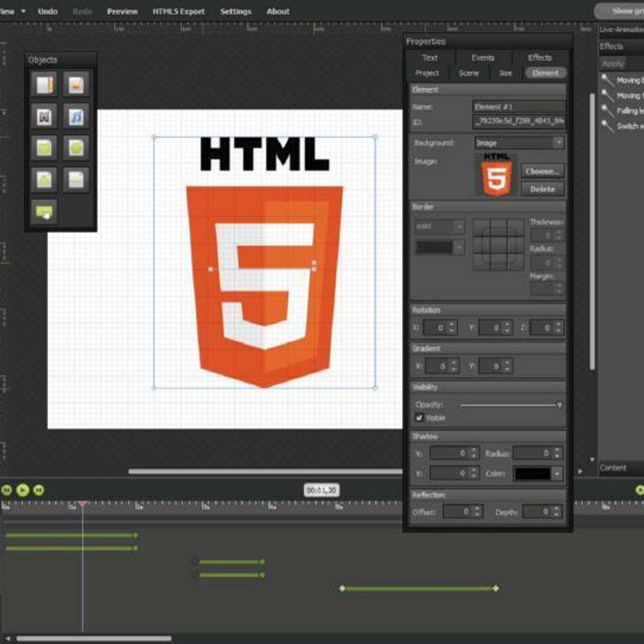Select the Element properties tab

[x=545, y=73]
